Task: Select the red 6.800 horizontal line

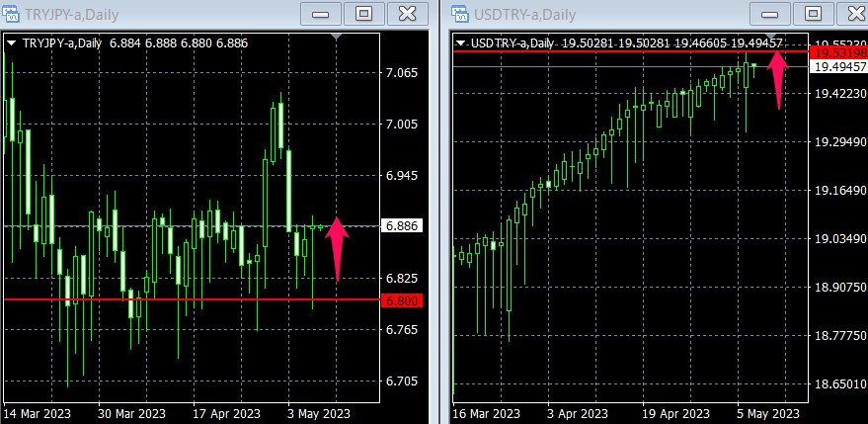Action: point(192,299)
